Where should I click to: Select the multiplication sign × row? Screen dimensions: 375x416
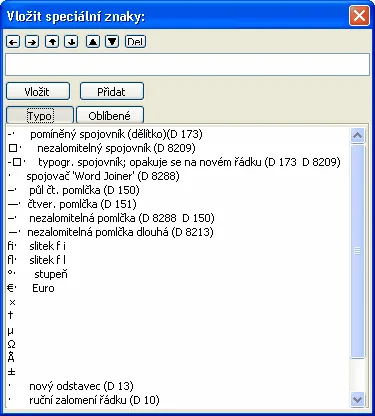(178, 302)
